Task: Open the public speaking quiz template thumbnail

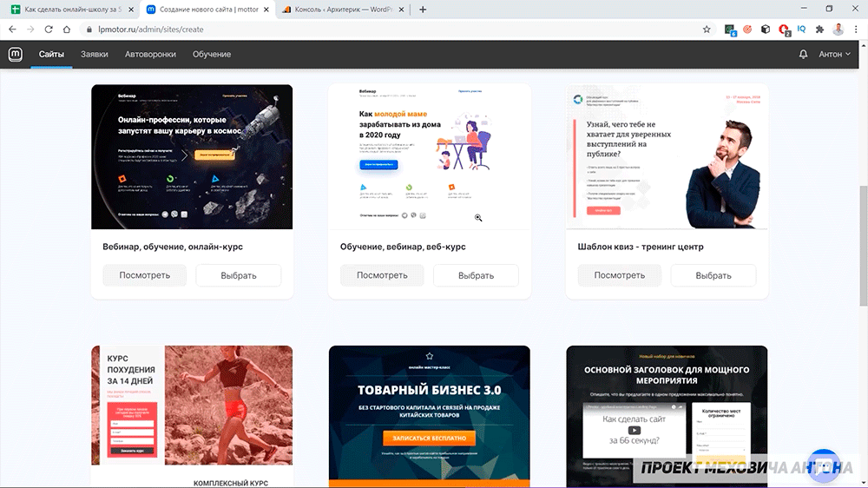Action: (x=667, y=157)
